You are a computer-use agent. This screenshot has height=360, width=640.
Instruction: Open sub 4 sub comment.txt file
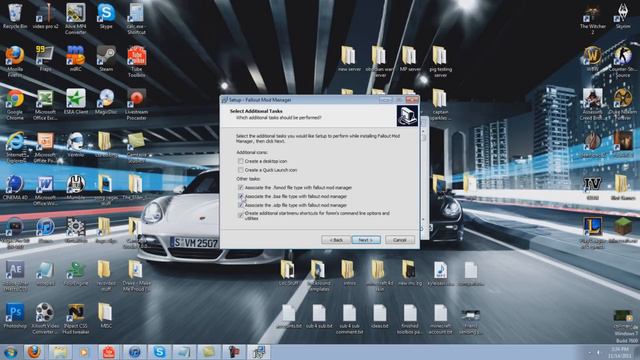349,319
